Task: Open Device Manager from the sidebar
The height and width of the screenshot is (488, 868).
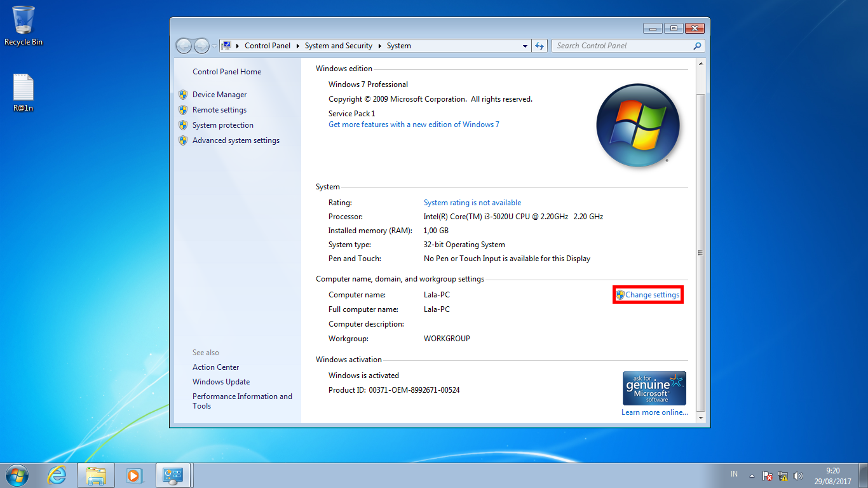Action: point(219,94)
